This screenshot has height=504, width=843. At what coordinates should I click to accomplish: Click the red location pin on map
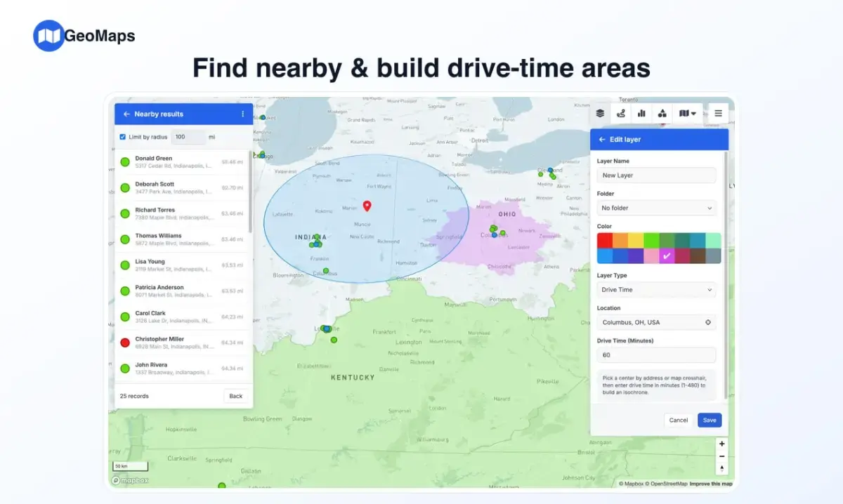tap(367, 206)
